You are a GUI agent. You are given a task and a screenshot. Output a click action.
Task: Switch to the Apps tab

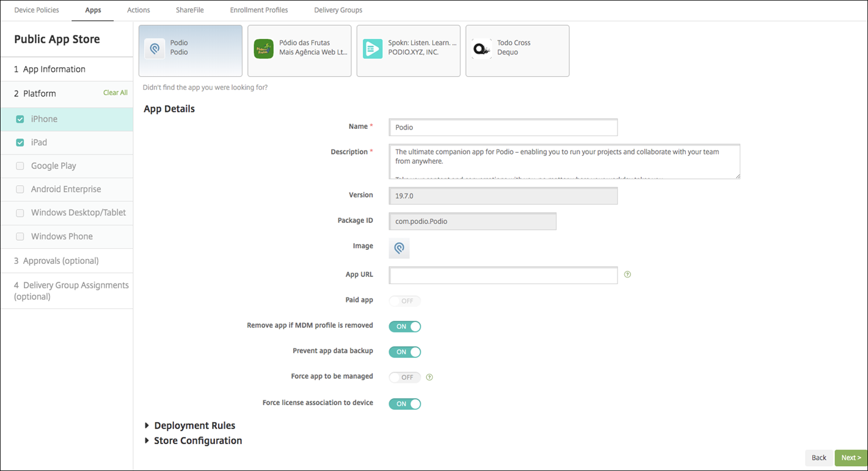pyautogui.click(x=93, y=10)
